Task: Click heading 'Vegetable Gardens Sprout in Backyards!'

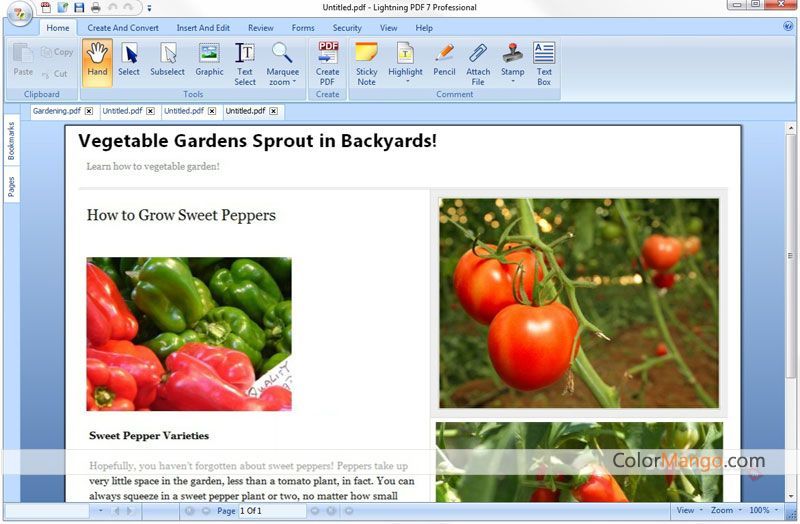Action: click(258, 141)
